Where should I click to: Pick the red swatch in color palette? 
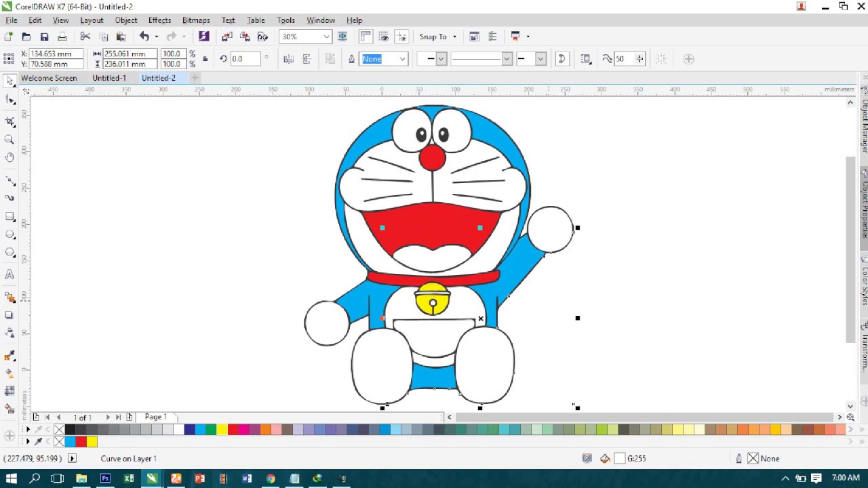(x=233, y=430)
